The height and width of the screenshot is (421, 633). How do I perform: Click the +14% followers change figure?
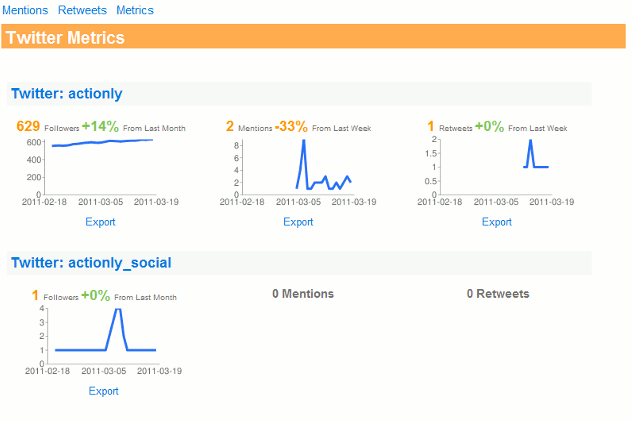pos(100,126)
